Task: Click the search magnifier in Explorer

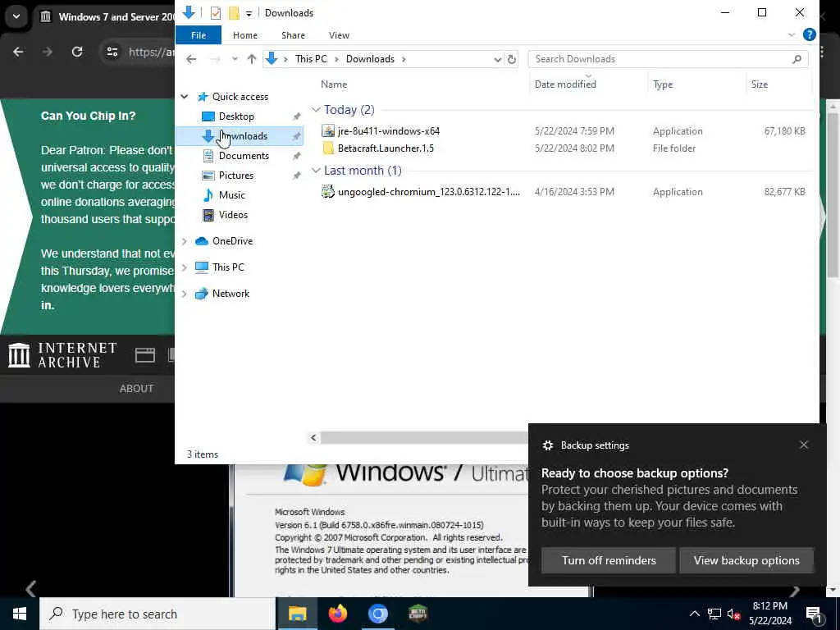Action: (797, 59)
